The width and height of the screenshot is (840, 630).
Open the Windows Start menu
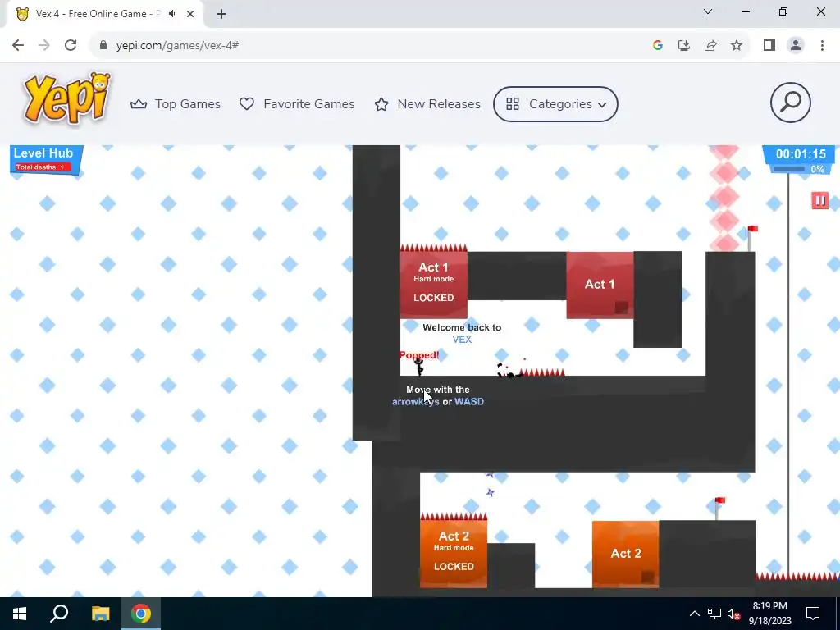pos(20,614)
